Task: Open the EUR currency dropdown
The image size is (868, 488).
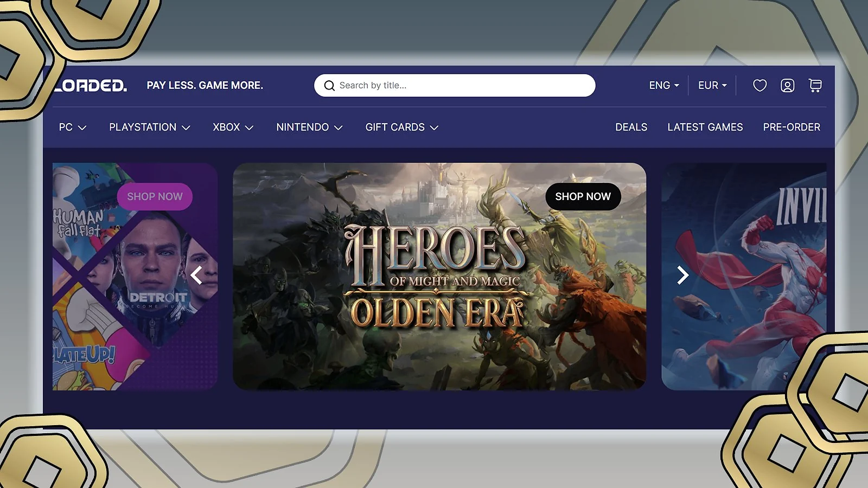Action: (x=712, y=86)
